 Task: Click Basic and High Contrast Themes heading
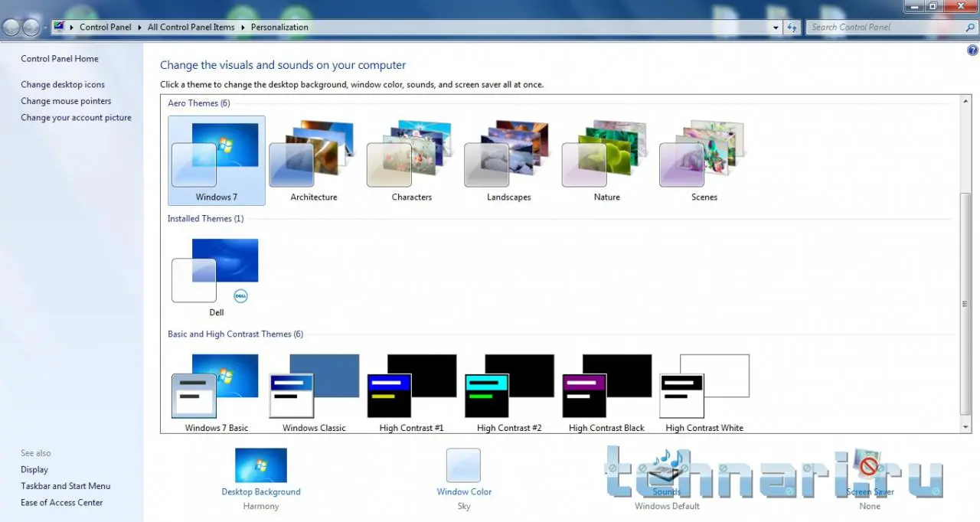coord(235,334)
